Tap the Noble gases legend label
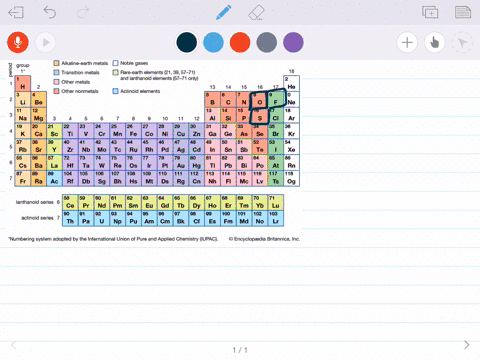 (134, 63)
